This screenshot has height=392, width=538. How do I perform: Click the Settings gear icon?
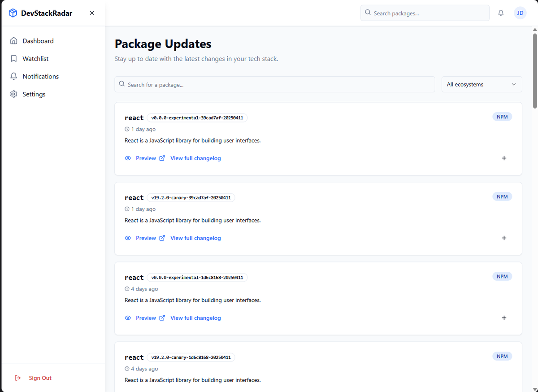[x=14, y=94]
